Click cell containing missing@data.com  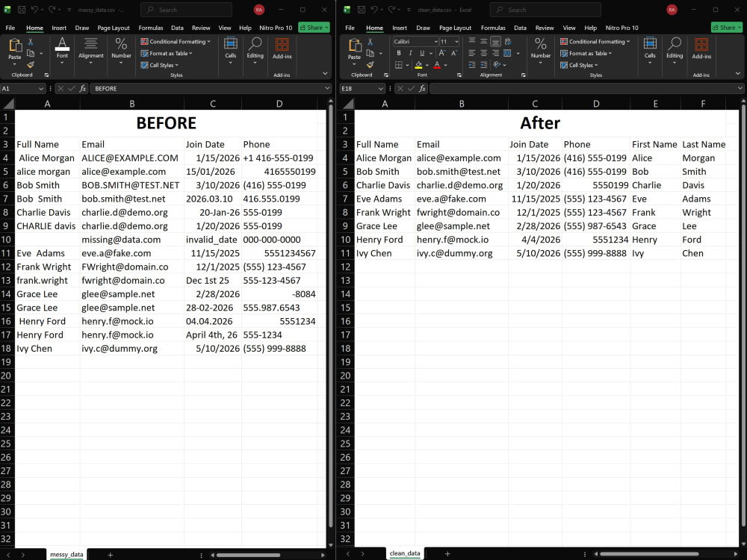(x=132, y=240)
